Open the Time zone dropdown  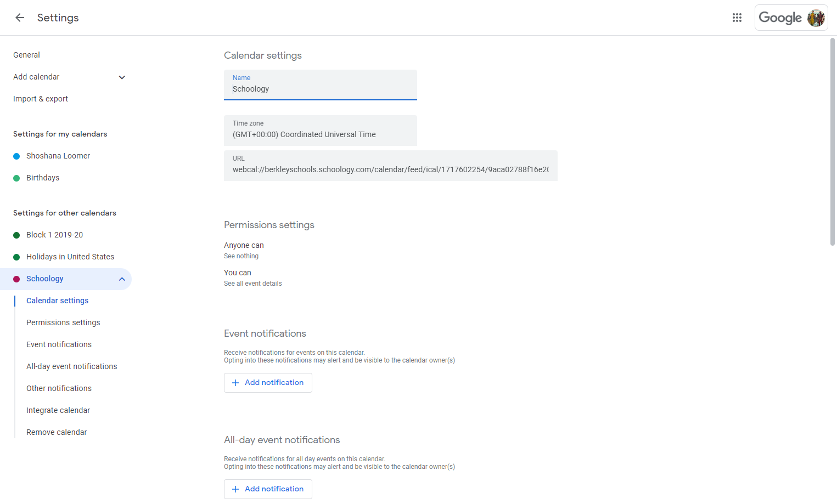pos(321,131)
